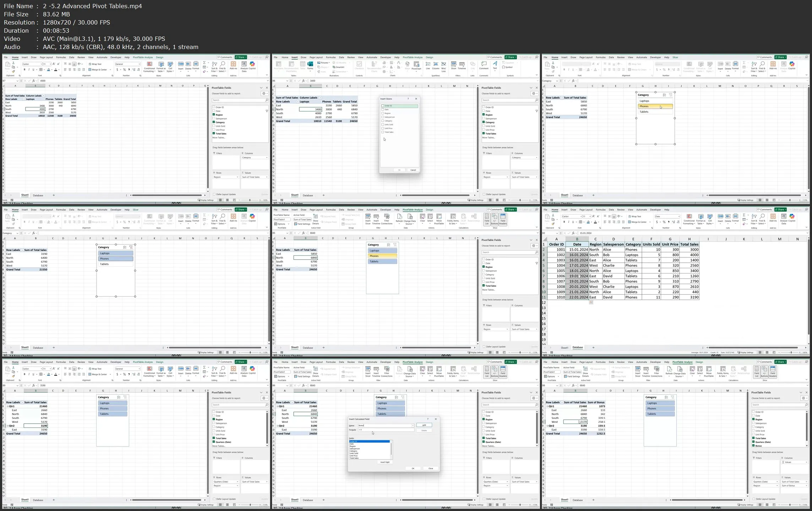Click SmartArt on the Insert ribbon
The width and height of the screenshot is (812, 511).
(x=338, y=67)
